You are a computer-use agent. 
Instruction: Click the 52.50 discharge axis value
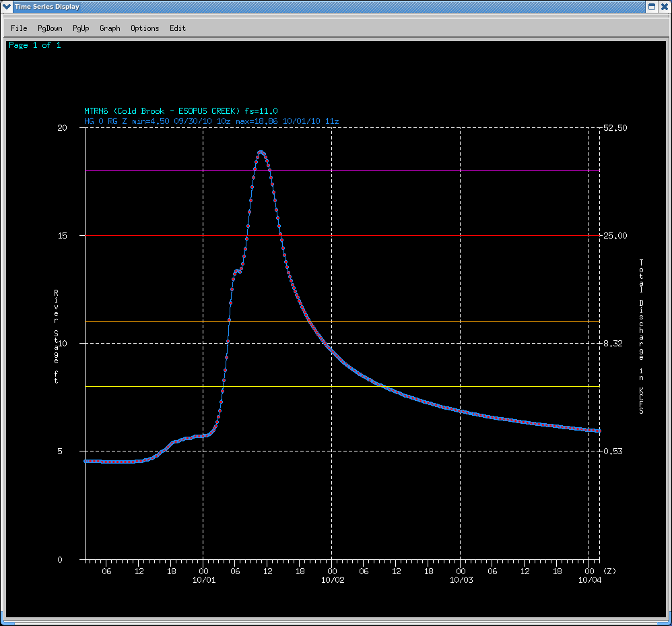(615, 128)
